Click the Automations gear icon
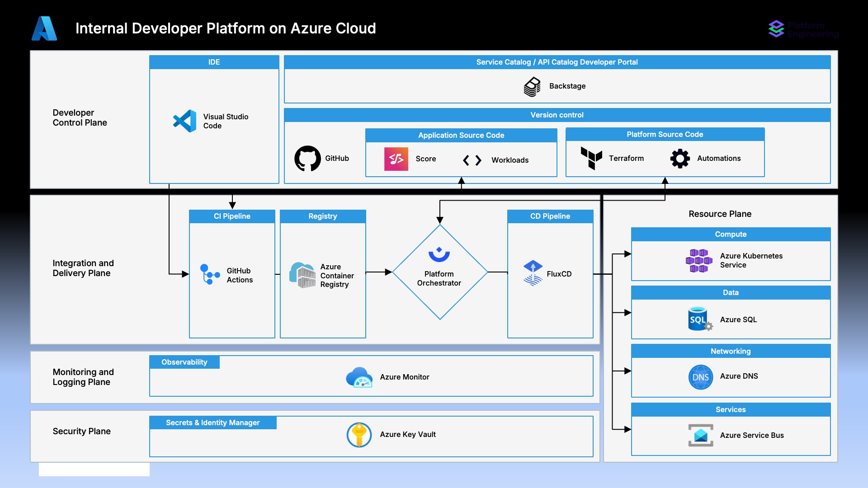This screenshot has height=488, width=868. [680, 159]
